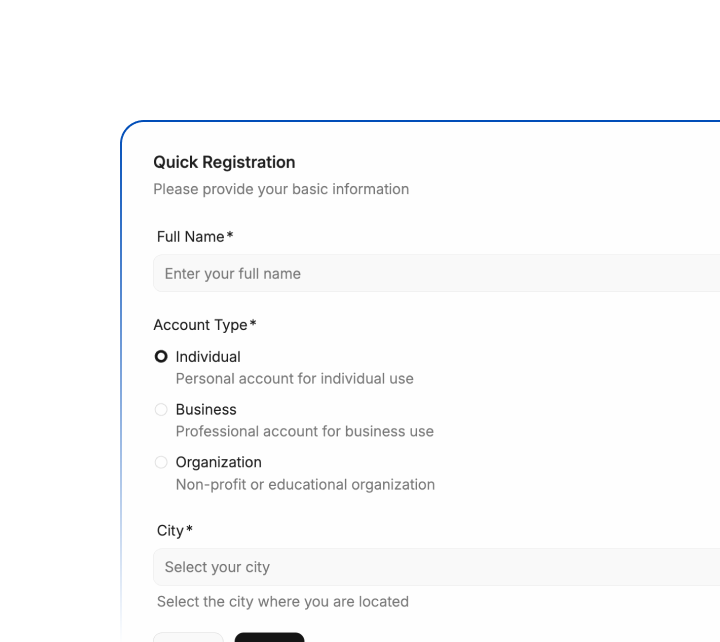Select the Organization radio option

coord(161,463)
